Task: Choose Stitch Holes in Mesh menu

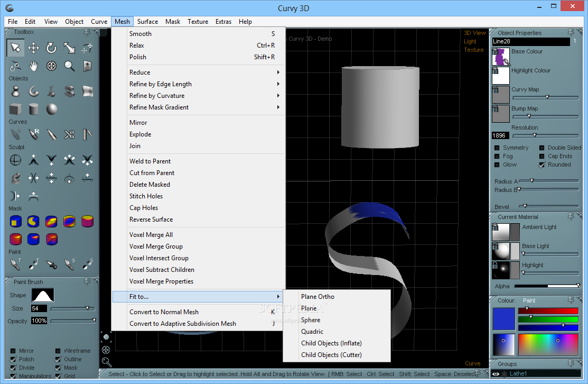Action: point(199,196)
